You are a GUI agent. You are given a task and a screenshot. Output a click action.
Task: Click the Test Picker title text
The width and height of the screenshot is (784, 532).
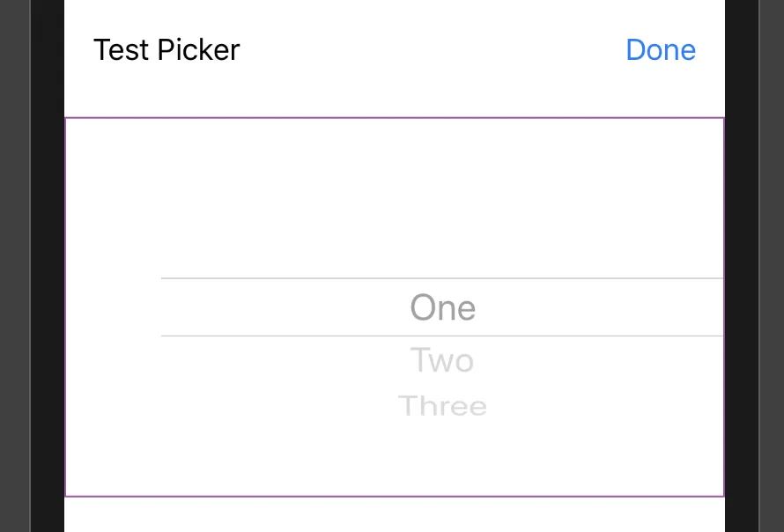pyautogui.click(x=166, y=50)
